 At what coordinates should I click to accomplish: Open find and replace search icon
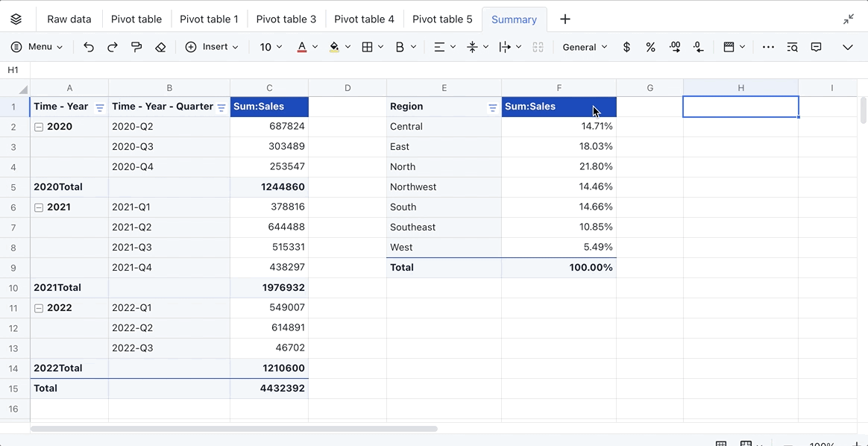click(792, 47)
